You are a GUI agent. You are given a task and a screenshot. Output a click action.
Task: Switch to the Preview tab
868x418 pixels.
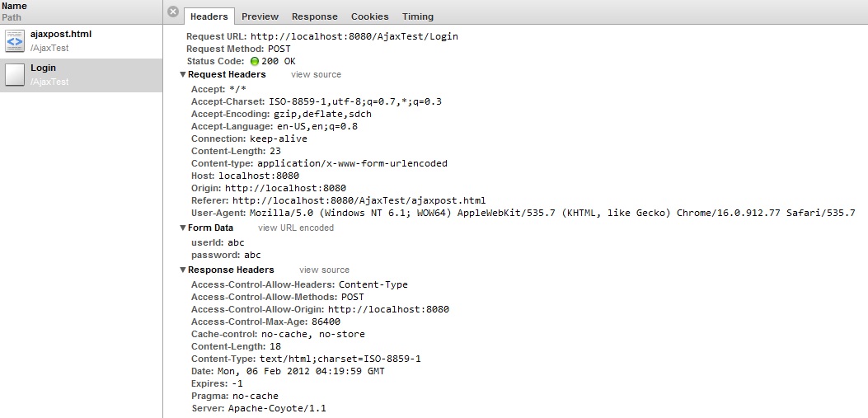260,16
